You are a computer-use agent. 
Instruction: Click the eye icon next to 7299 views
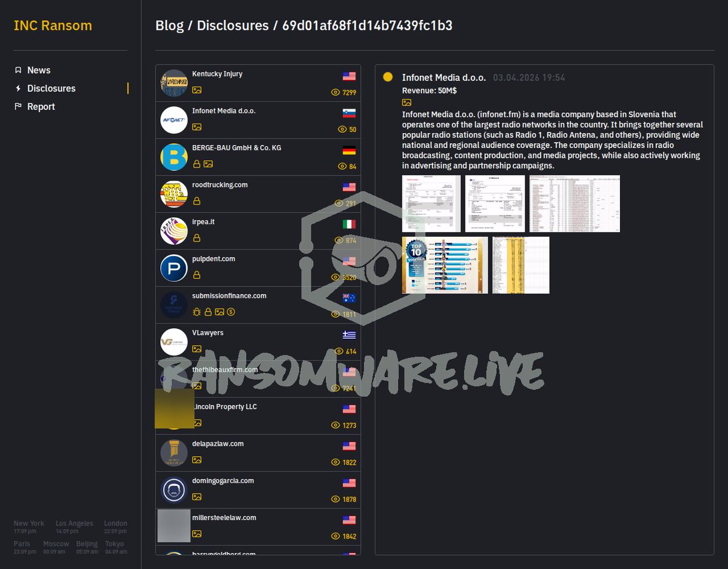335,93
